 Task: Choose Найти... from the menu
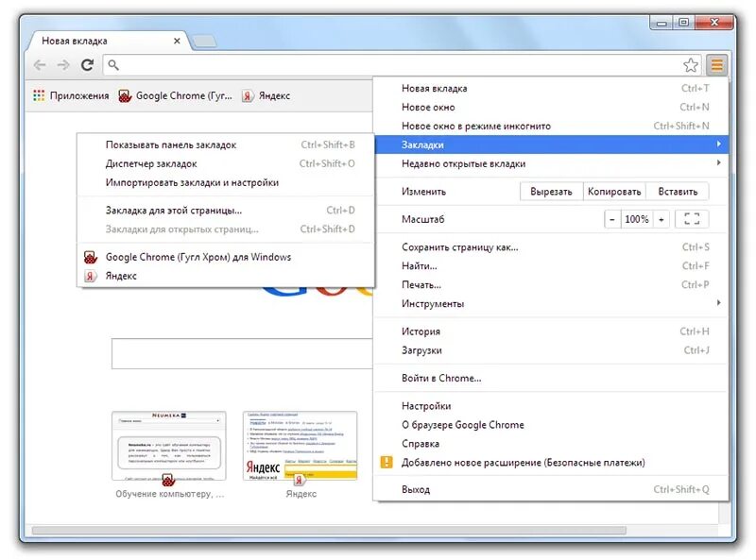[x=551, y=266]
